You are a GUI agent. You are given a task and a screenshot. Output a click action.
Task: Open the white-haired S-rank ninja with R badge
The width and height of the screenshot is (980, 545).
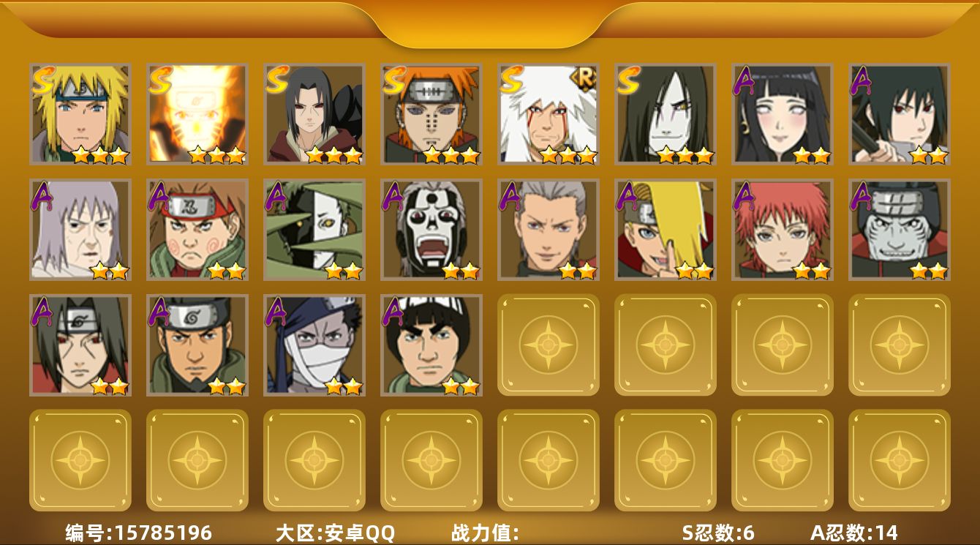(x=549, y=114)
